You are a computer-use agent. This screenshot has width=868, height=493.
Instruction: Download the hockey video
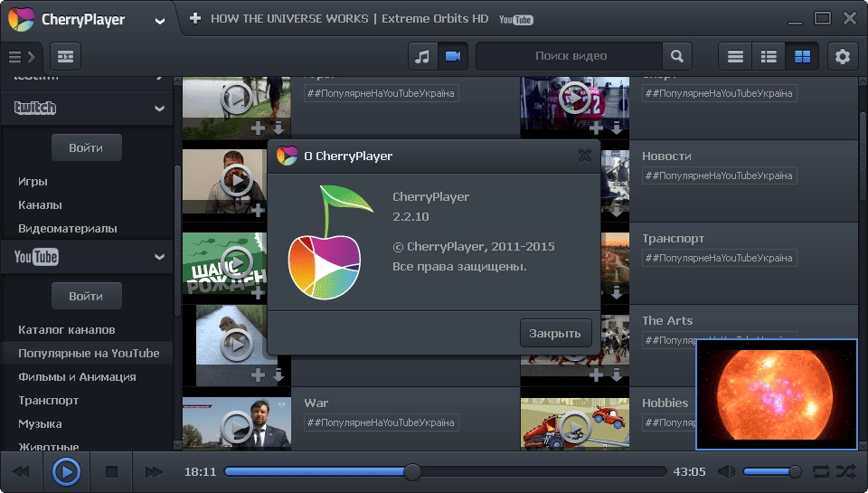[616, 128]
